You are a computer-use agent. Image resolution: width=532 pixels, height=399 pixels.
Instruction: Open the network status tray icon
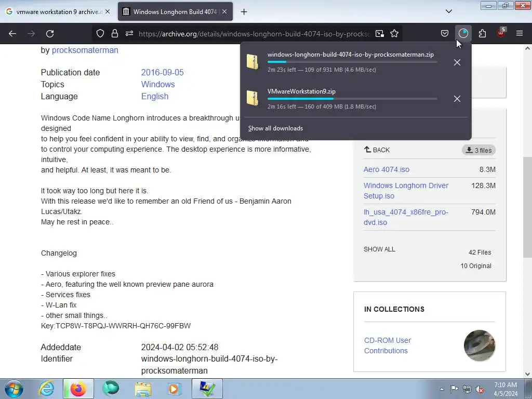tap(467, 389)
